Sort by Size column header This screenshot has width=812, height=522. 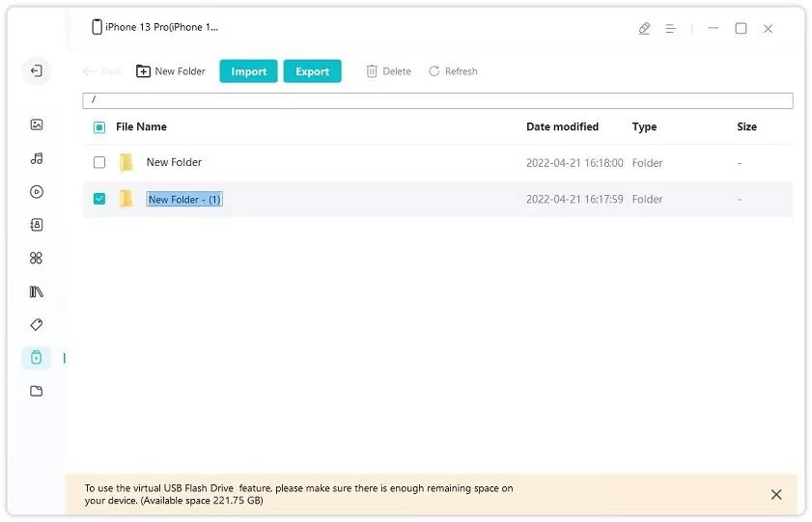click(746, 126)
